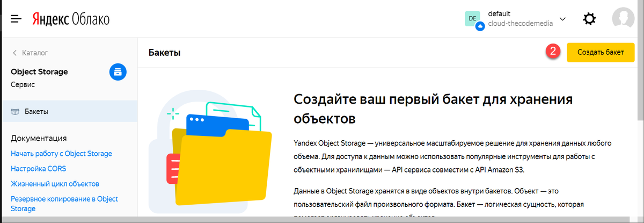The image size is (644, 223).
Task: Click the bucket icon beside Бакеты
Action: coord(15,112)
